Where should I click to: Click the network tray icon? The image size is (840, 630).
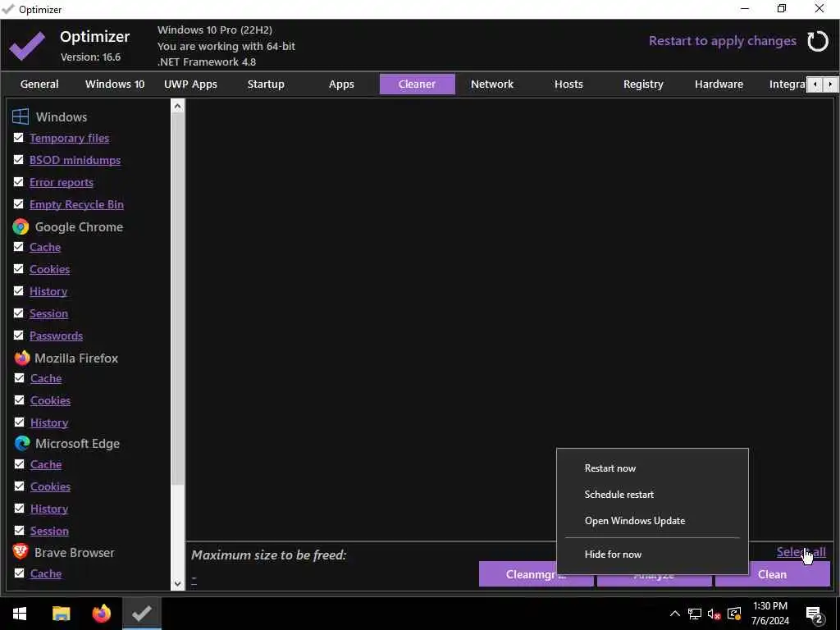pos(695,614)
